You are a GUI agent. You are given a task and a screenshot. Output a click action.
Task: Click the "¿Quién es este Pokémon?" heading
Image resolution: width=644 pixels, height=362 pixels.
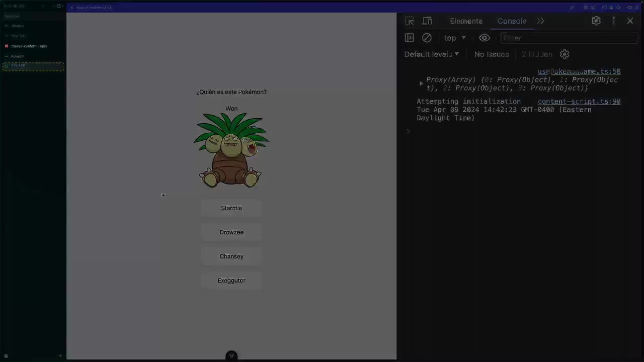pyautogui.click(x=231, y=92)
